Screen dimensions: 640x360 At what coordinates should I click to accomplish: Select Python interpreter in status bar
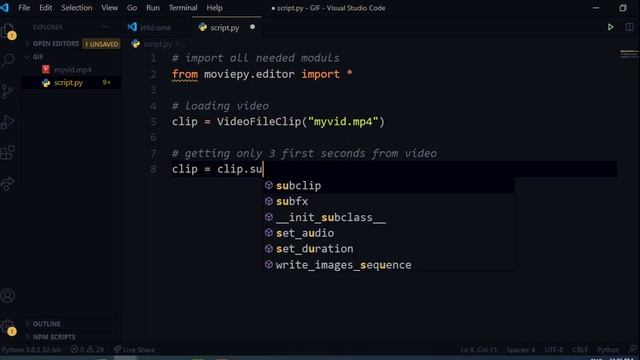(x=31, y=349)
